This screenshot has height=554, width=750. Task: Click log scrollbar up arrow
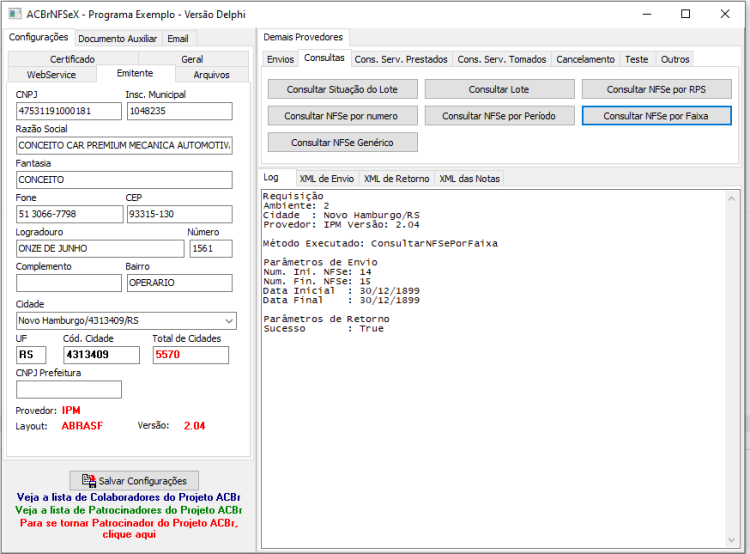pyautogui.click(x=731, y=198)
